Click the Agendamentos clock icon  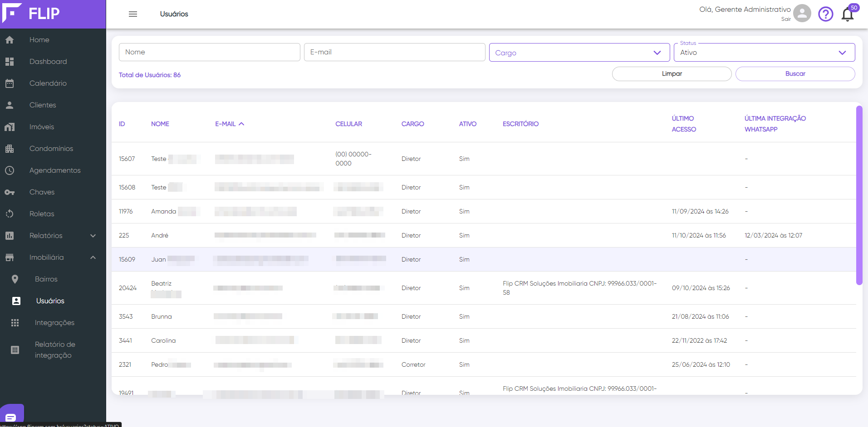(x=10, y=170)
